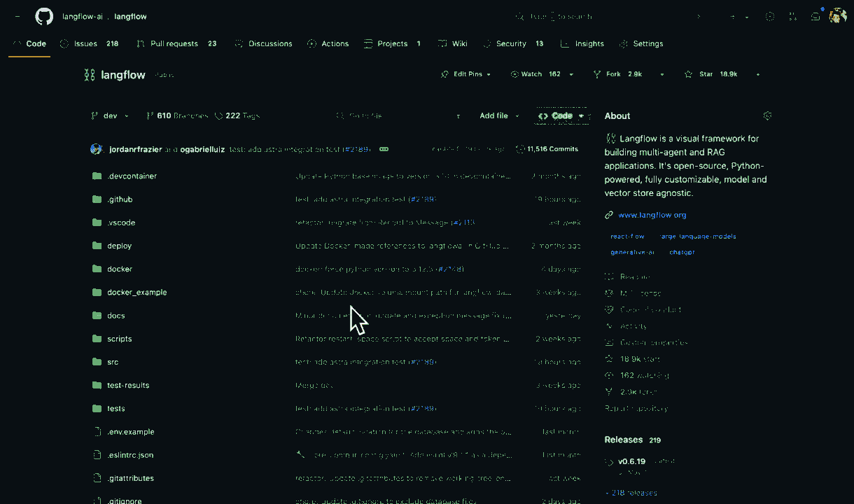Open the docker_example folder name
The width and height of the screenshot is (854, 504).
[137, 293]
